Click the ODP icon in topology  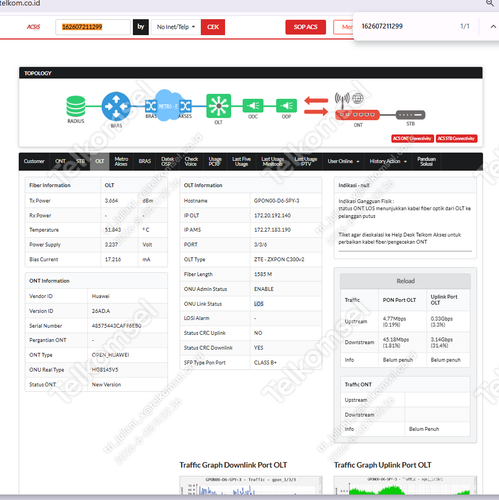pyautogui.click(x=286, y=106)
